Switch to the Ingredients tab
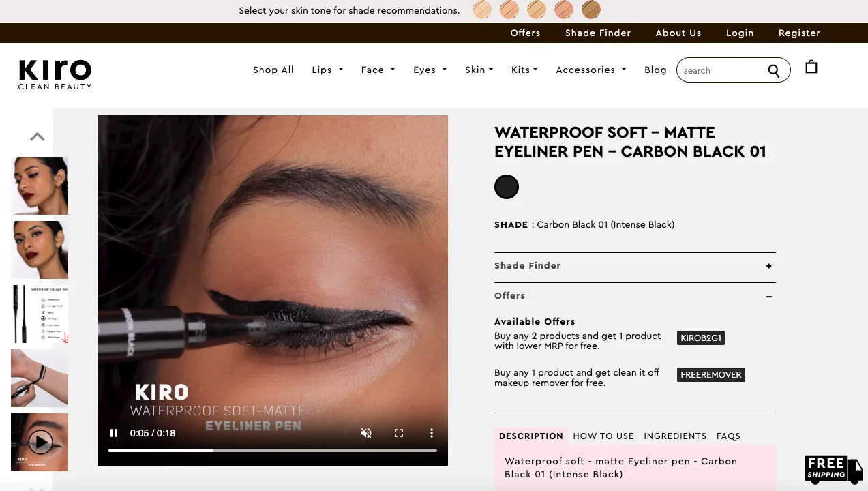This screenshot has height=491, width=868. tap(675, 436)
